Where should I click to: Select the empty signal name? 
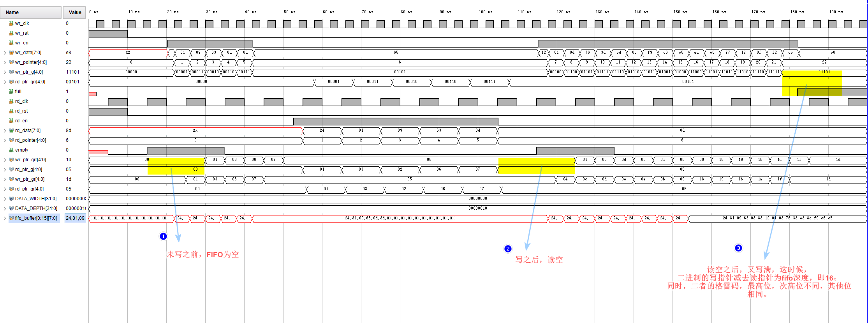[x=22, y=150]
